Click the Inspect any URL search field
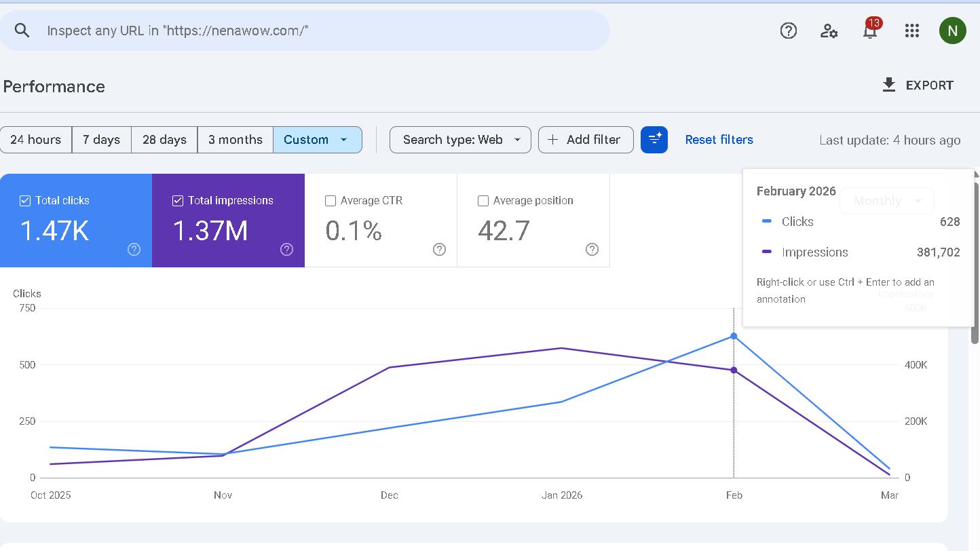The width and height of the screenshot is (980, 551). 319,31
